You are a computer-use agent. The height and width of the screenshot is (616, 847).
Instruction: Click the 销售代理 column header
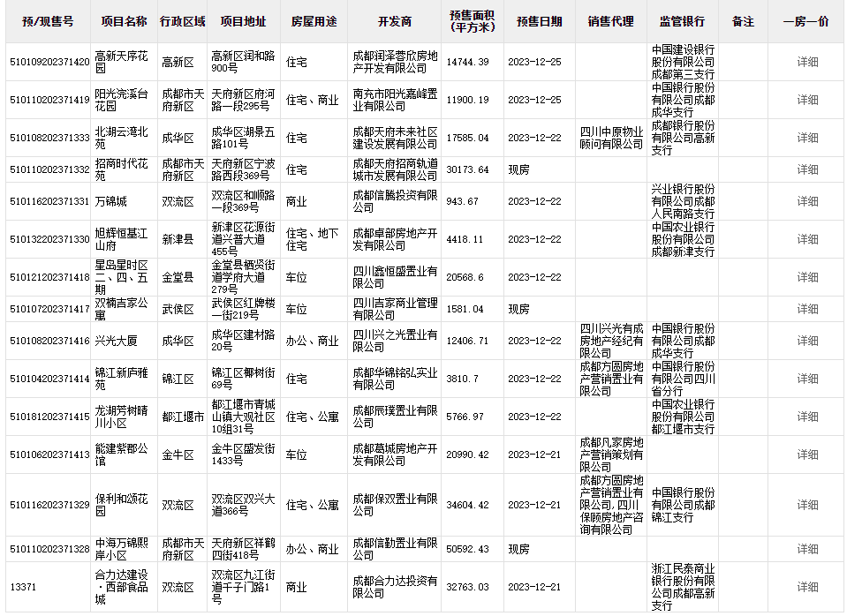[610, 21]
